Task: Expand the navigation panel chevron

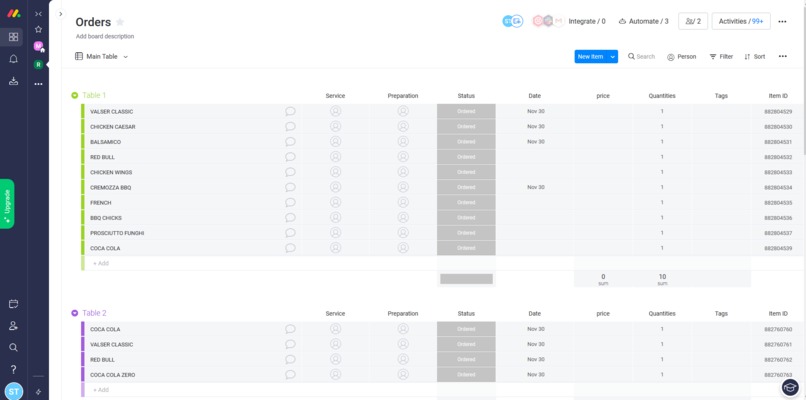Action: click(x=60, y=14)
